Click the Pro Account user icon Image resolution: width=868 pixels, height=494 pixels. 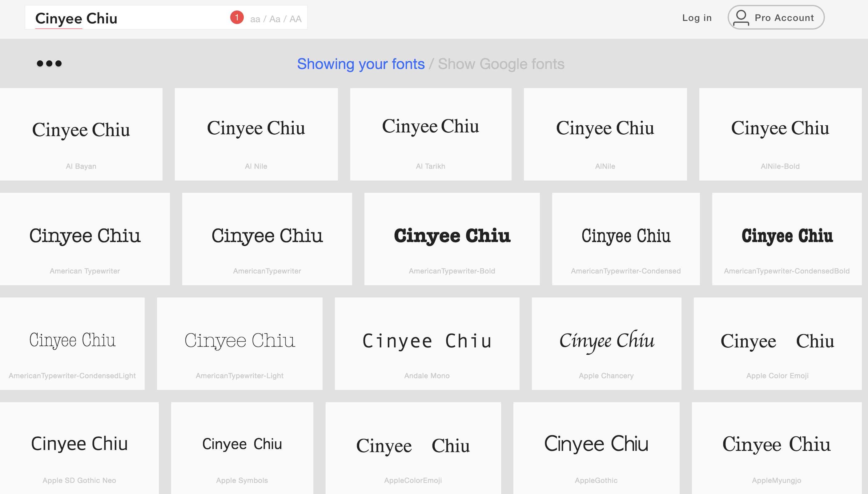pos(741,18)
